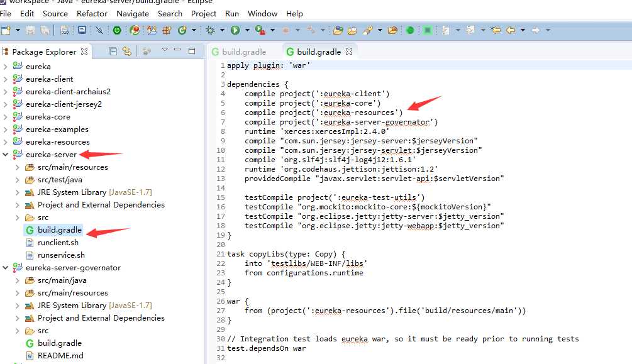632x364 pixels.
Task: Open the Package Explorer View Menu triangle
Action: pos(165,50)
